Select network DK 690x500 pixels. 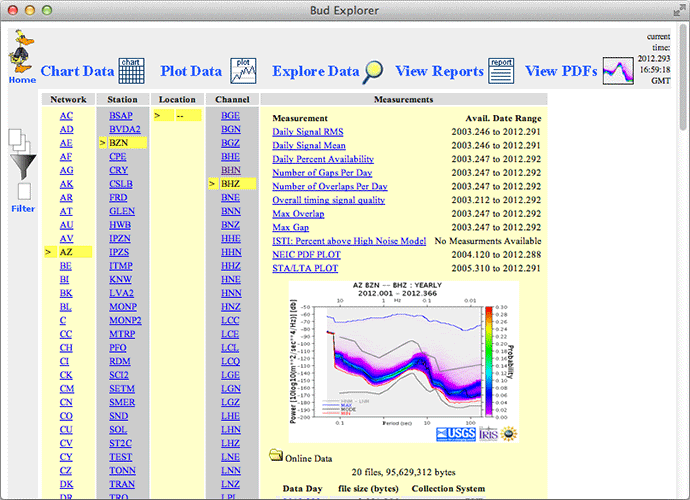[66, 484]
